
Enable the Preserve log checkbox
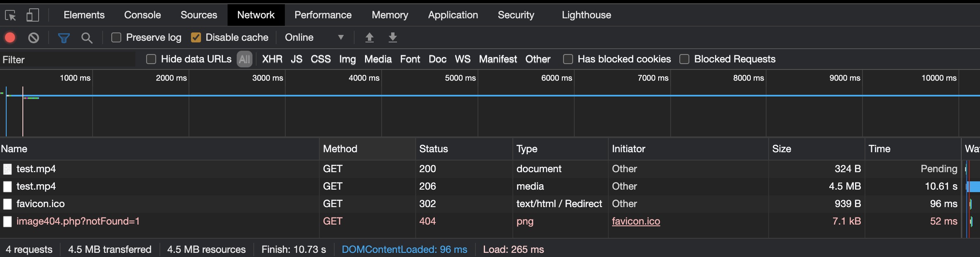[116, 37]
